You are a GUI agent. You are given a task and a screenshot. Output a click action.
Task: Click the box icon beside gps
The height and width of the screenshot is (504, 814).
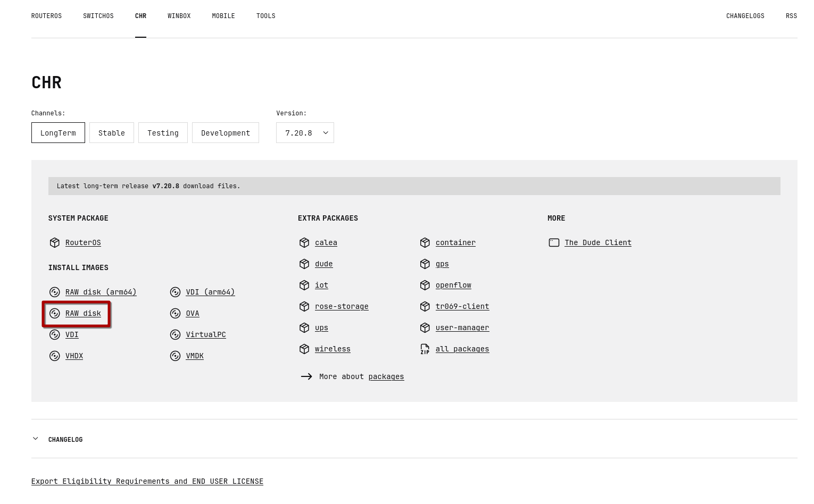pos(425,264)
